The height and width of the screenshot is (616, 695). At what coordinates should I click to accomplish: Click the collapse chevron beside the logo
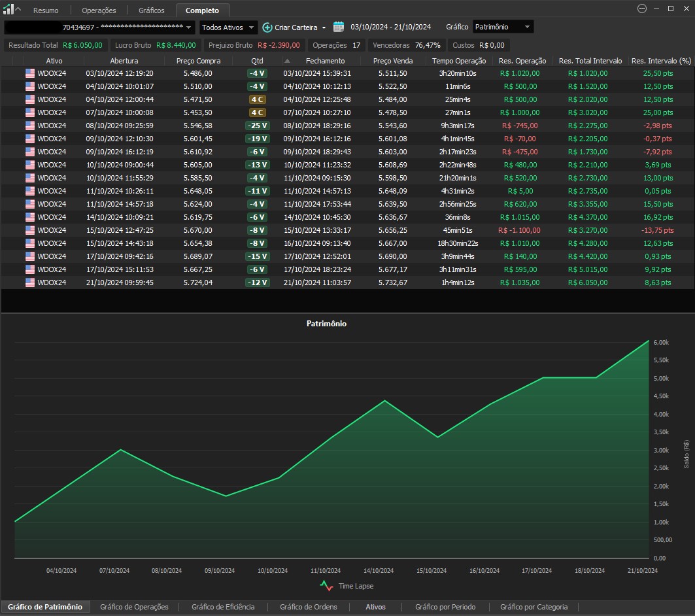click(x=18, y=9)
